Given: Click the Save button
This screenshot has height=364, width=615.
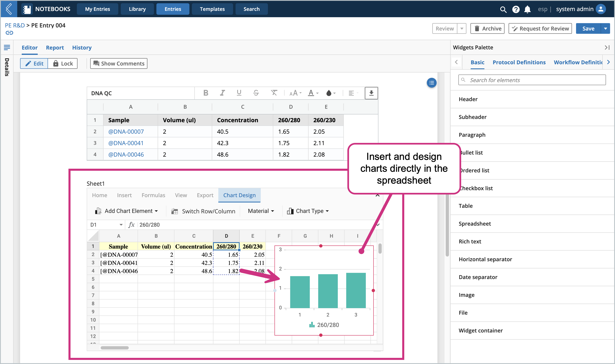Looking at the screenshot, I should 588,28.
